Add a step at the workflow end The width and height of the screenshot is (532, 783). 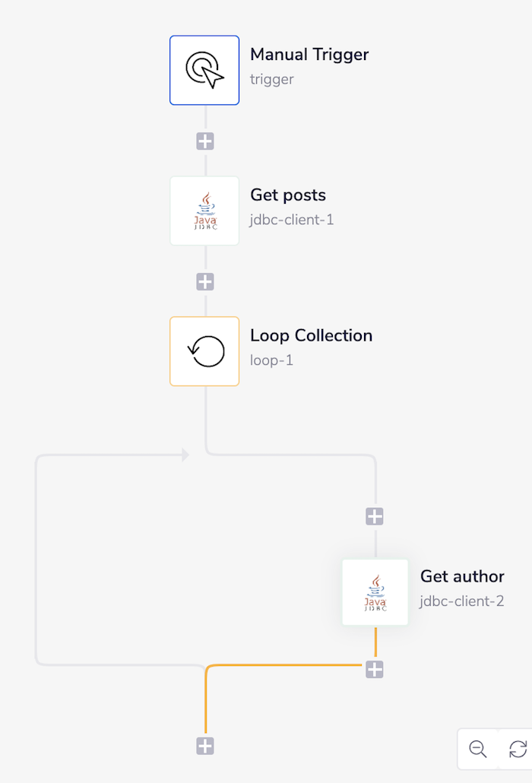click(204, 746)
